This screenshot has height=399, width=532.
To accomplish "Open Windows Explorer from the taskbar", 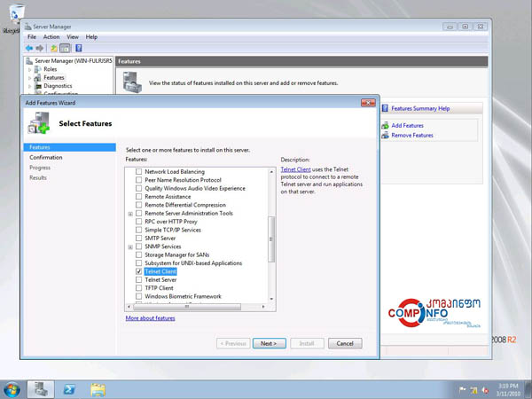I will (x=98, y=389).
